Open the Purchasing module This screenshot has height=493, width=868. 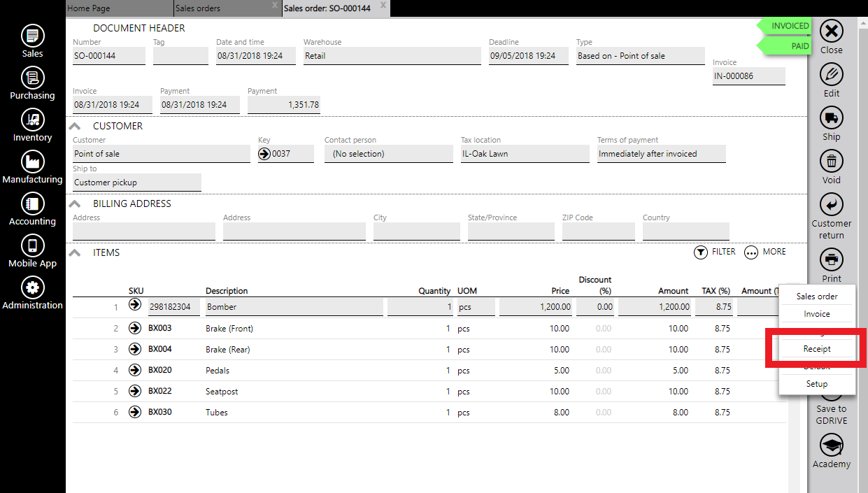[x=32, y=78]
